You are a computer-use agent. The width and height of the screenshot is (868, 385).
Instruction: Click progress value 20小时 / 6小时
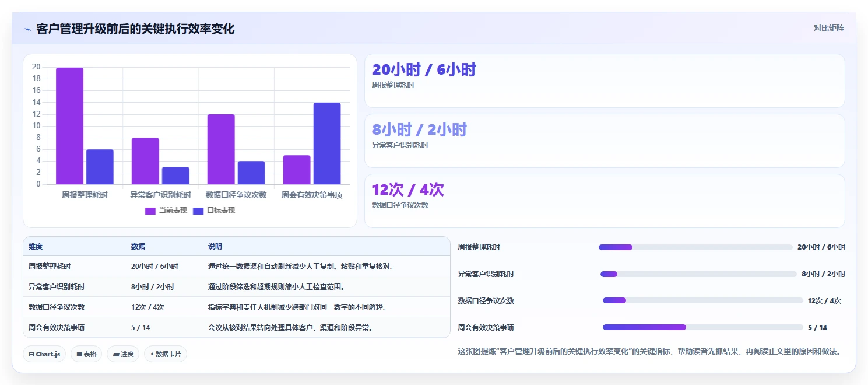pyautogui.click(x=821, y=247)
